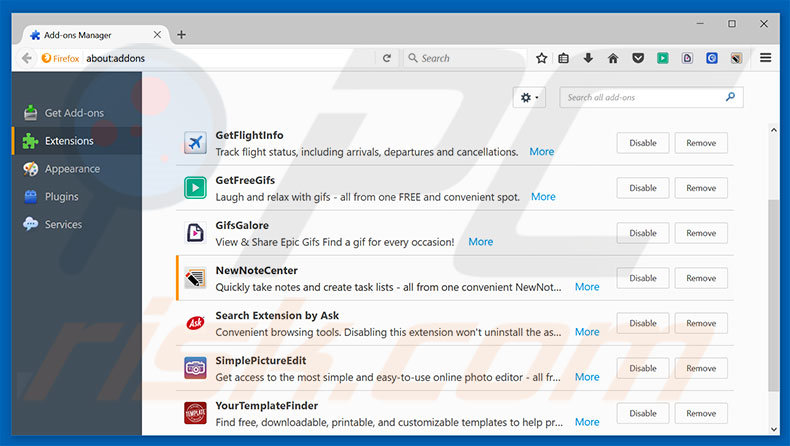Open tools gear dropdown for add-ons
790x446 pixels.
pos(529,97)
